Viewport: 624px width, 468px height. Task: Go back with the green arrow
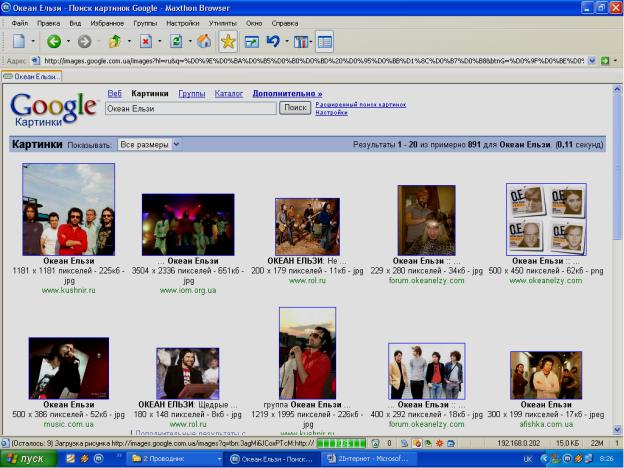pos(54,41)
